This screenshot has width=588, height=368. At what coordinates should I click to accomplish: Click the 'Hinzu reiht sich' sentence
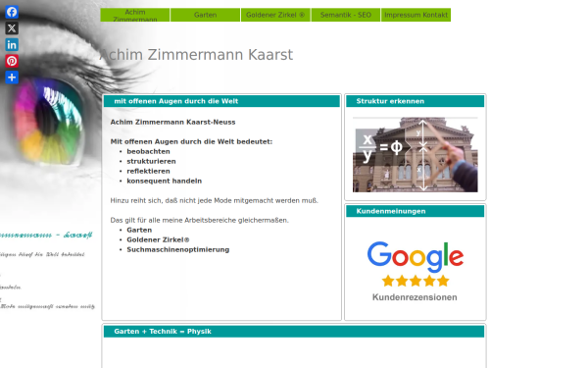[214, 201]
